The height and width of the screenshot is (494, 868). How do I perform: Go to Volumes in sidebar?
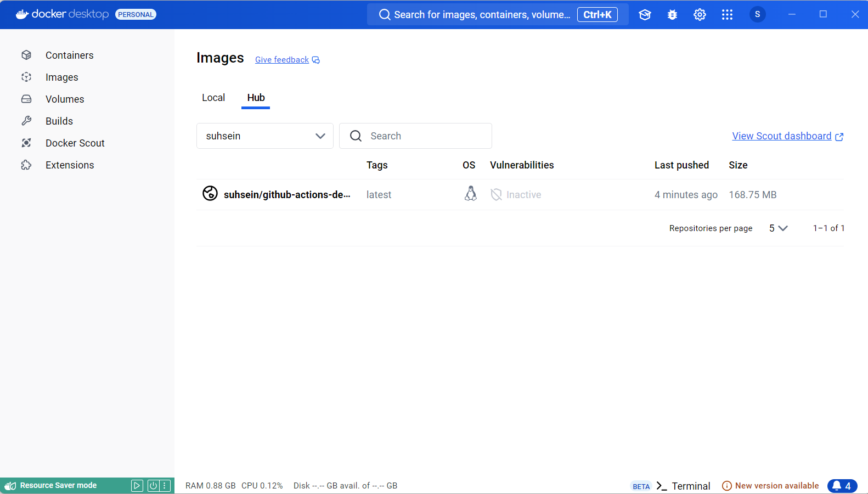click(65, 99)
